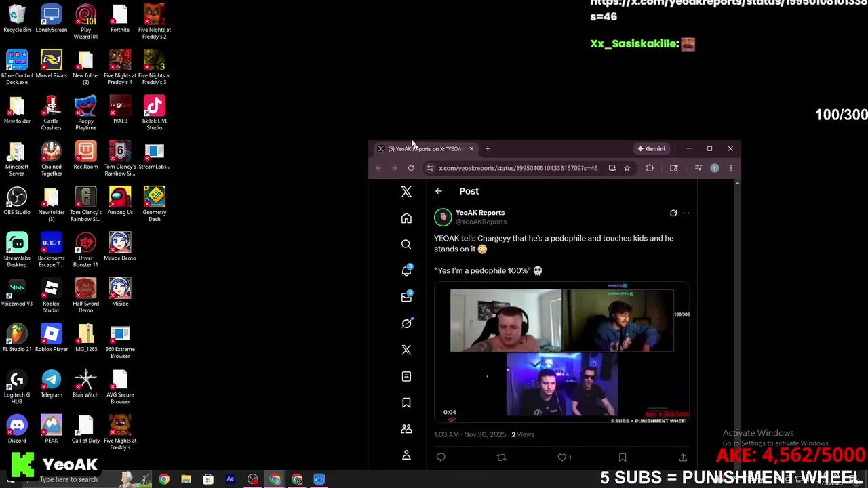Click Chrome's back navigation arrow
868x488 pixels.
click(378, 168)
